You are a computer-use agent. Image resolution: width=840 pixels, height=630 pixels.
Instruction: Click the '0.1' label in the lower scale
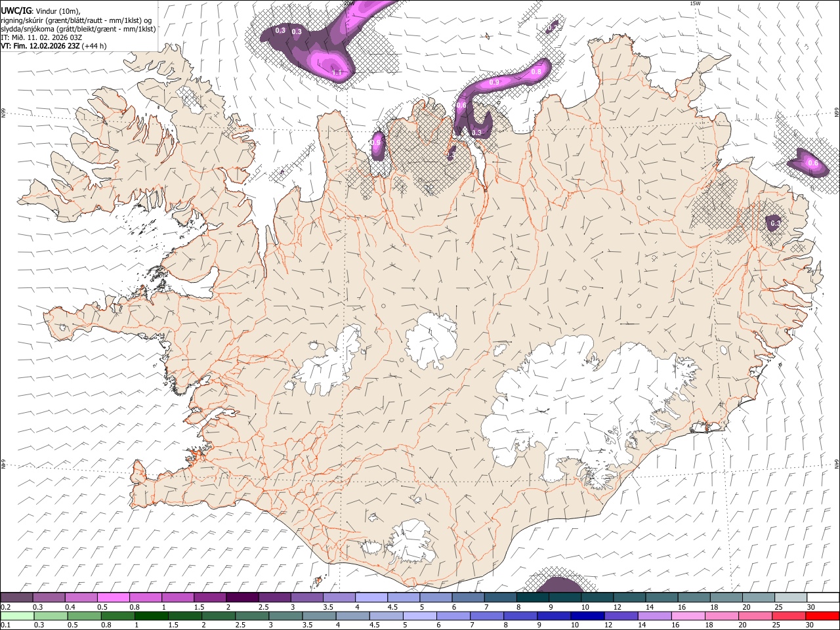pos(5,625)
